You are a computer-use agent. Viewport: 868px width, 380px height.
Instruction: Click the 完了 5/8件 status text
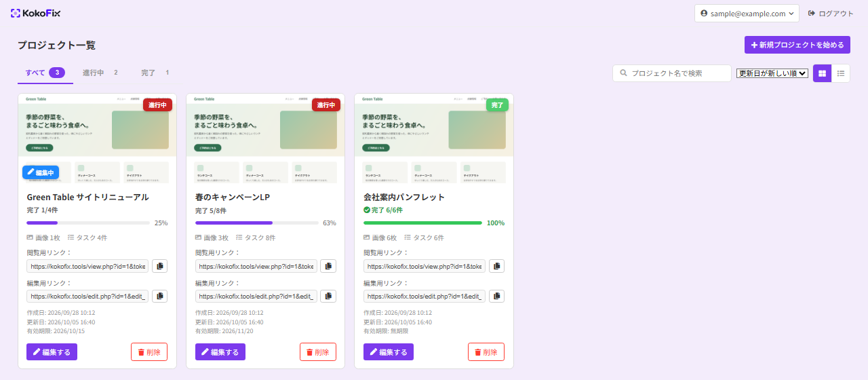[210, 210]
